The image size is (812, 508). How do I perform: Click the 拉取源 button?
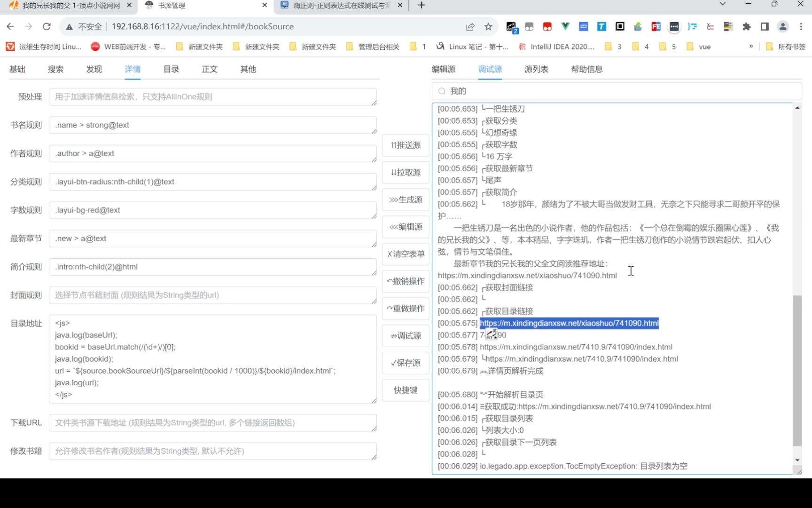(x=406, y=173)
